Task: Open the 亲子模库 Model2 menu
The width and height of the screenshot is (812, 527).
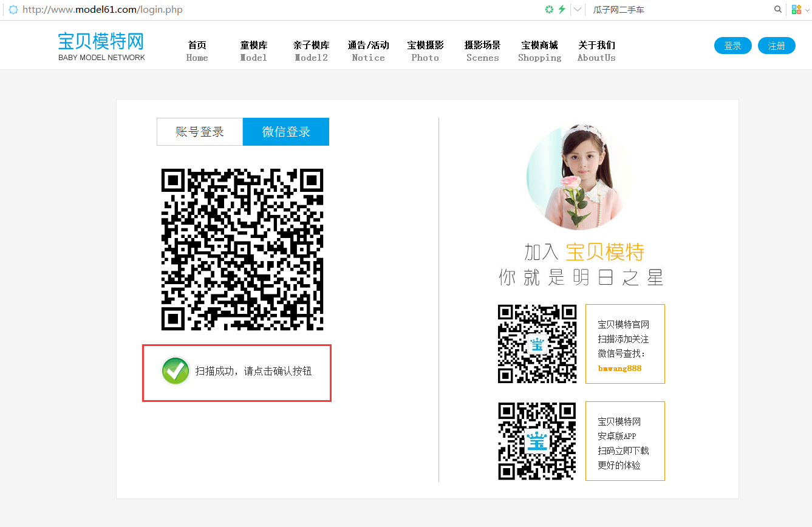Action: (x=311, y=51)
